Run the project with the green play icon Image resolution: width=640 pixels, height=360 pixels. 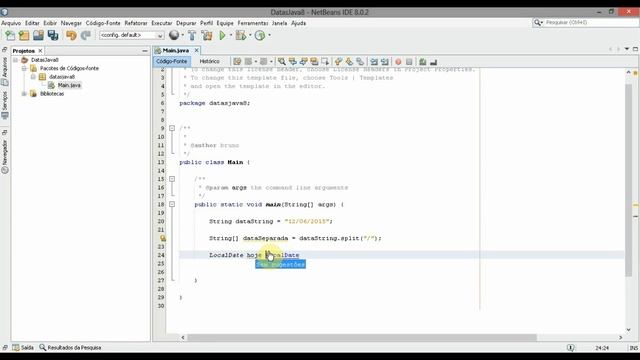pyautogui.click(x=222, y=36)
